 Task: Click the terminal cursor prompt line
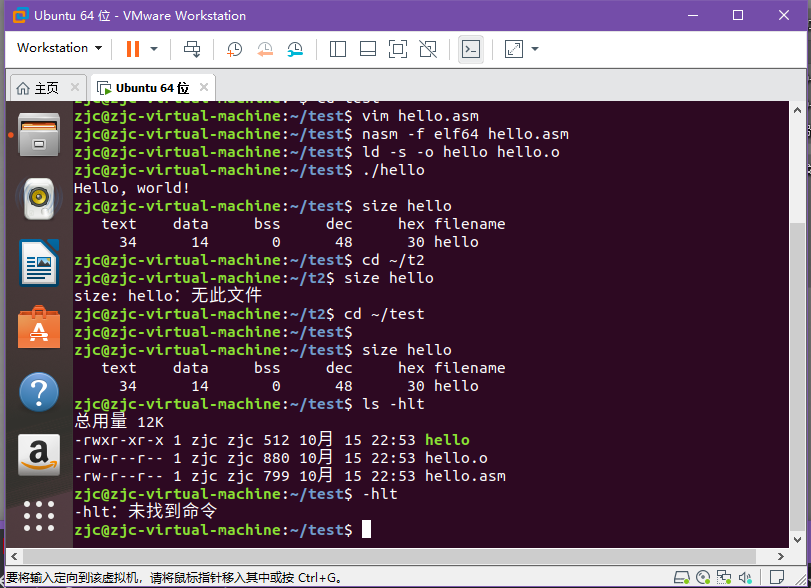222,530
